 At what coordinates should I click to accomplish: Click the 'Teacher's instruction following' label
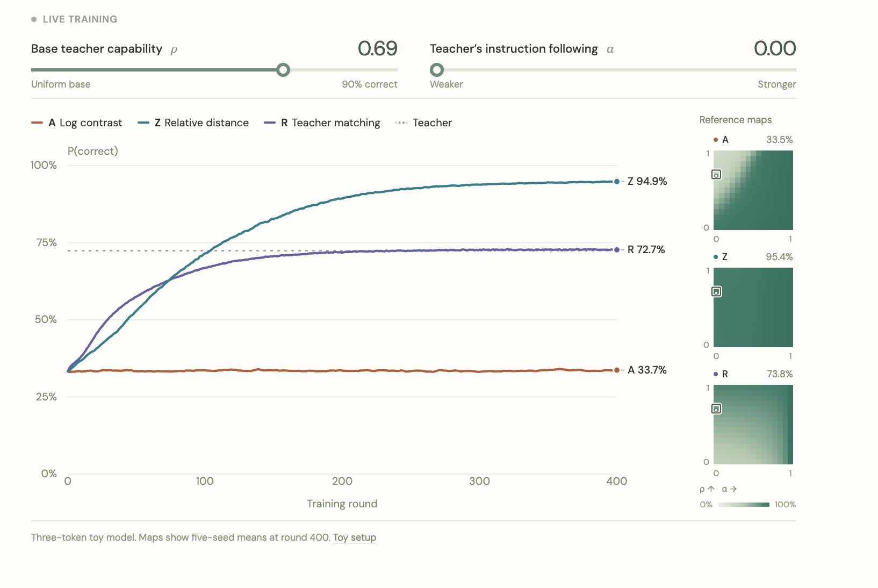[x=514, y=49]
